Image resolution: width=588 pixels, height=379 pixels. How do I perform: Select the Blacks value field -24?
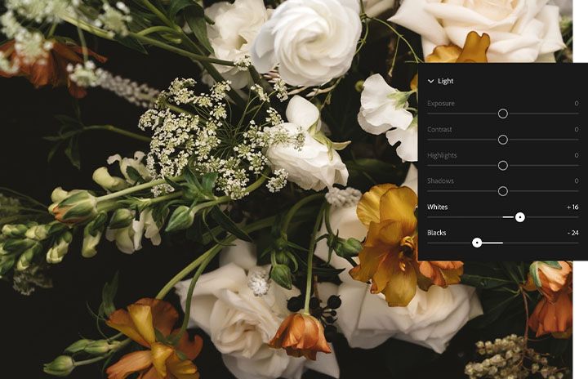(573, 233)
